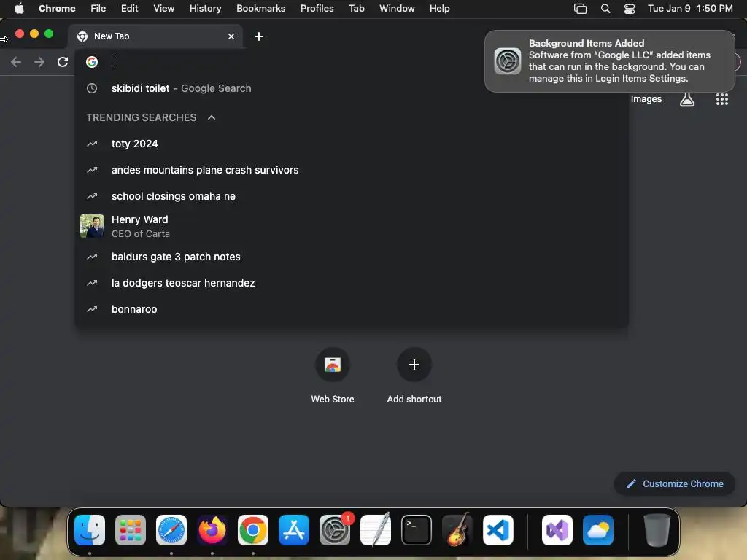Open the Edit menu

[x=129, y=9]
